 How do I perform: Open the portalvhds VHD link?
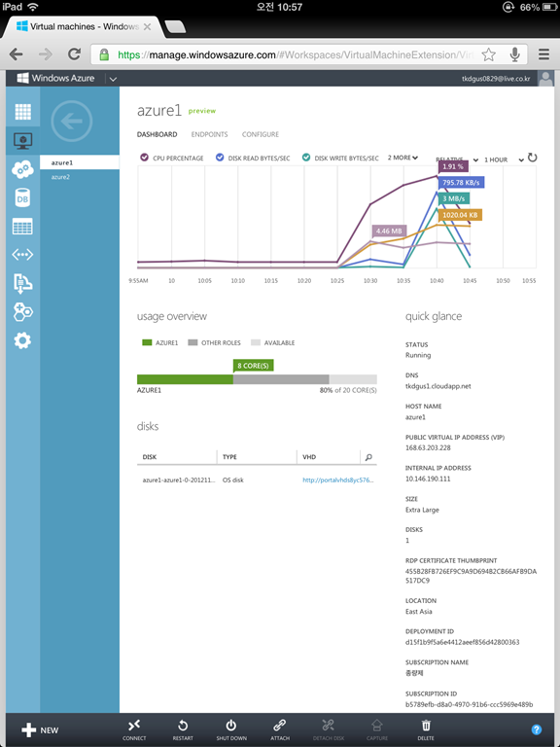(338, 480)
